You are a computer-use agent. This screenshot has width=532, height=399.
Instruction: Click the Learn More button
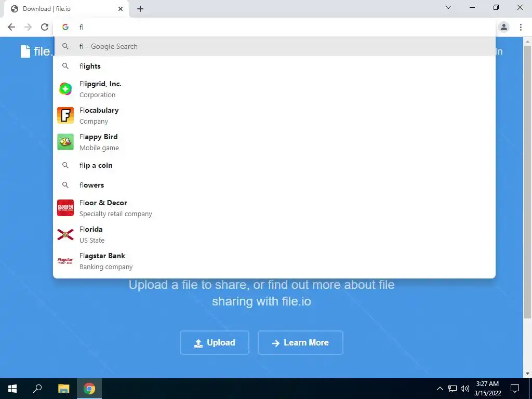click(300, 343)
